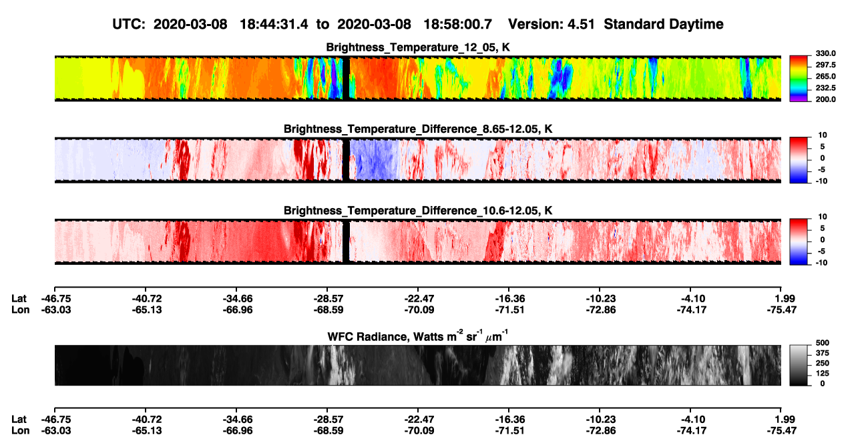The width and height of the screenshot is (868, 445).
Task: Click the Lon label of the bottom axis
Action: (x=21, y=430)
